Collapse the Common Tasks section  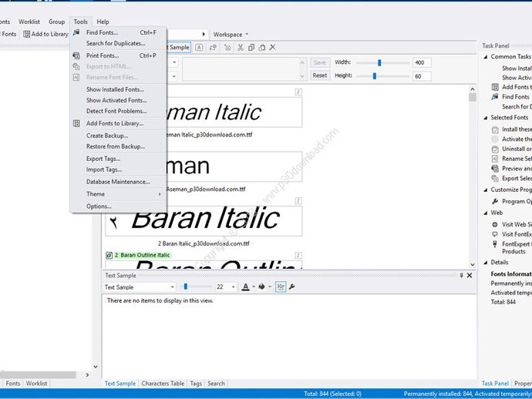pos(486,56)
